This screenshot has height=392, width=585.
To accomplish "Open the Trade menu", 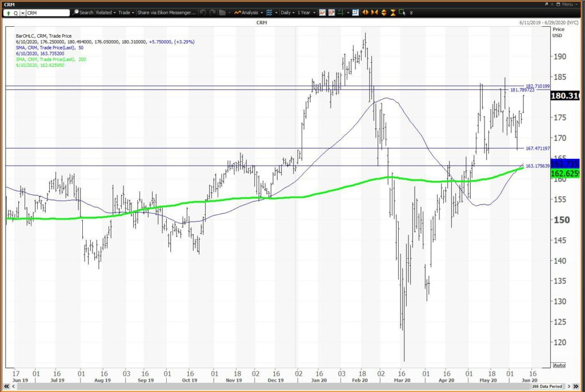I will [126, 13].
